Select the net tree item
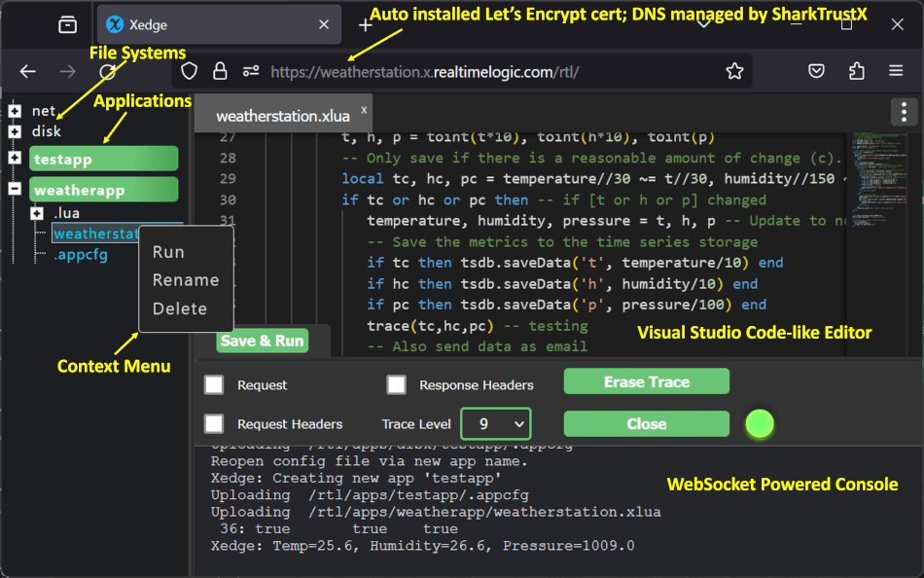Viewport: 924px width, 578px height. click(44, 111)
